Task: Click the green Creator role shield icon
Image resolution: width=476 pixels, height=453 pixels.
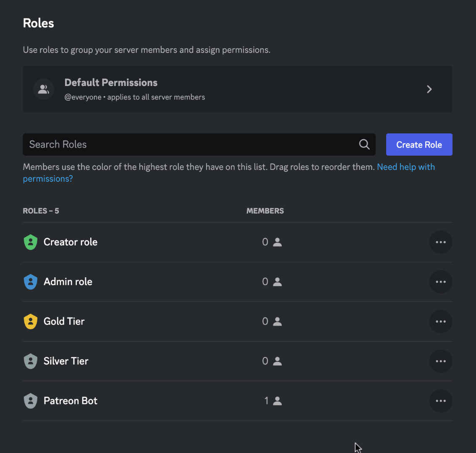Action: [30, 242]
